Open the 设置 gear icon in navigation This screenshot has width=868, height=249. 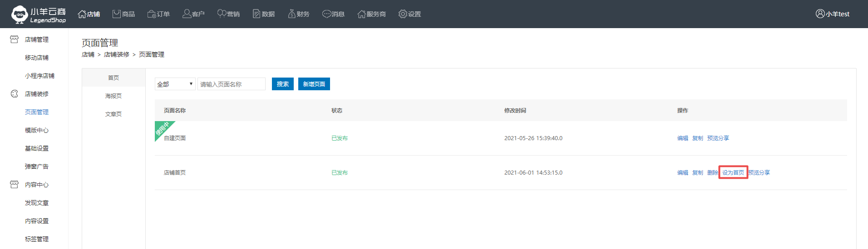coord(403,14)
